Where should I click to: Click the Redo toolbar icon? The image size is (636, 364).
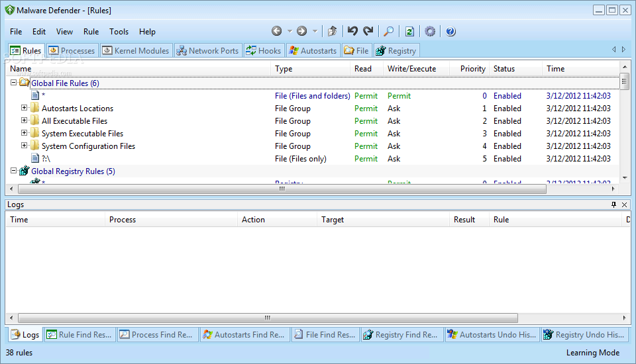[x=368, y=31]
